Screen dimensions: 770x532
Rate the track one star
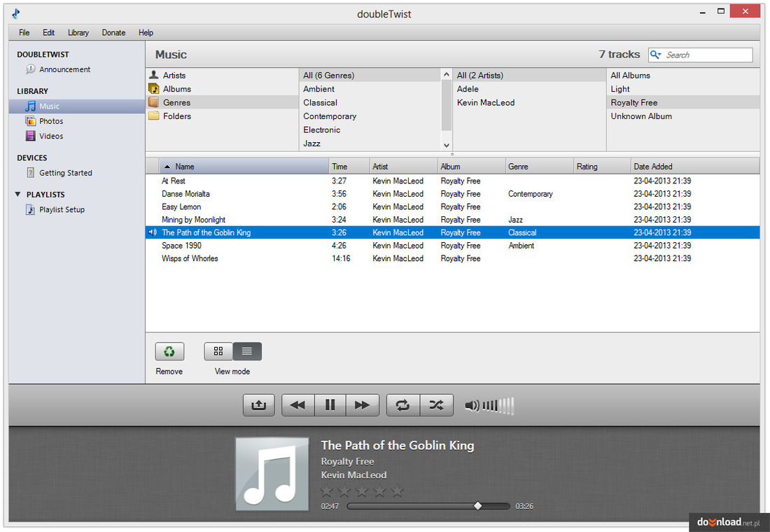pos(327,491)
